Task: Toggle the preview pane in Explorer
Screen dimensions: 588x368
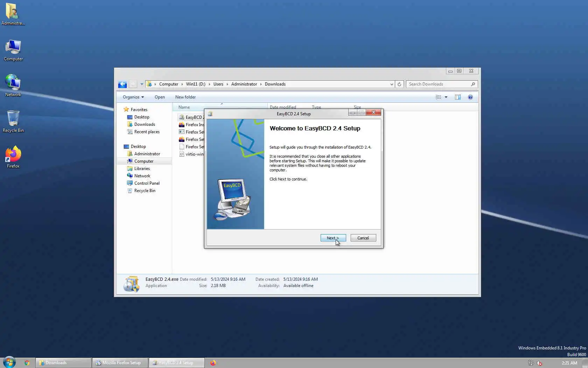Action: click(458, 97)
